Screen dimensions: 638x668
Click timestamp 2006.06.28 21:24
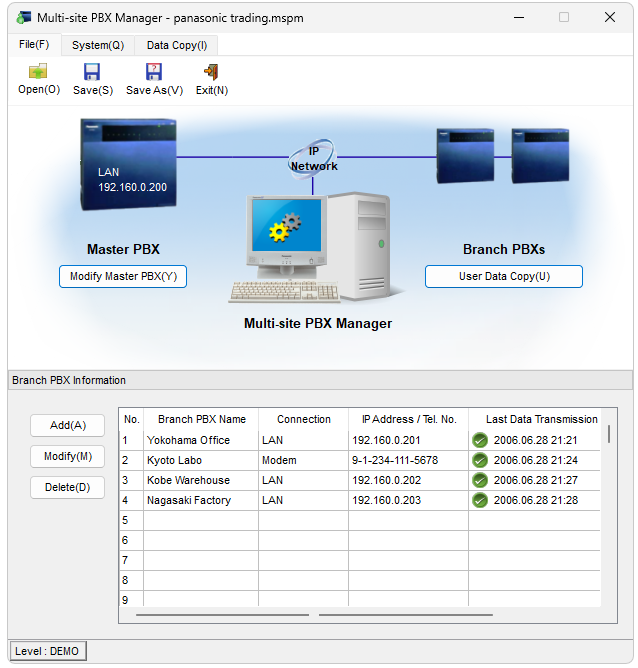point(535,460)
